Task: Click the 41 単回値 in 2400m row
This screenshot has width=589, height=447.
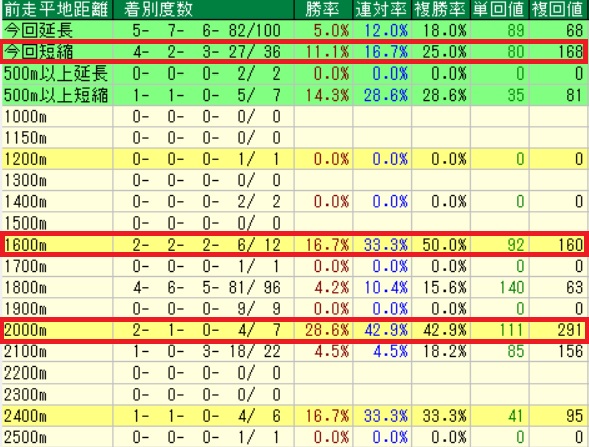Action: pos(515,416)
